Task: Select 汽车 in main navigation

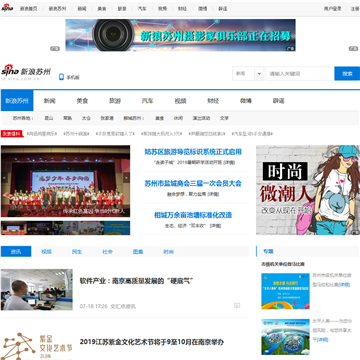Action: pos(147,101)
